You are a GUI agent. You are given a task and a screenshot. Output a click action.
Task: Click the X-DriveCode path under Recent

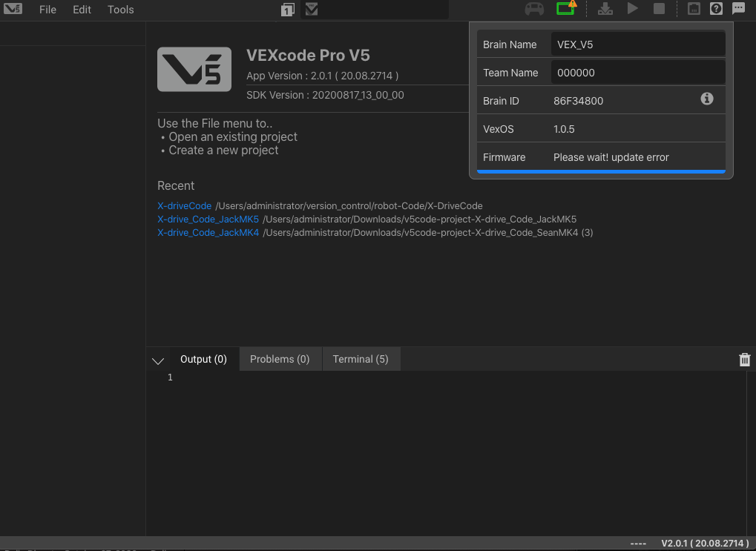(349, 206)
